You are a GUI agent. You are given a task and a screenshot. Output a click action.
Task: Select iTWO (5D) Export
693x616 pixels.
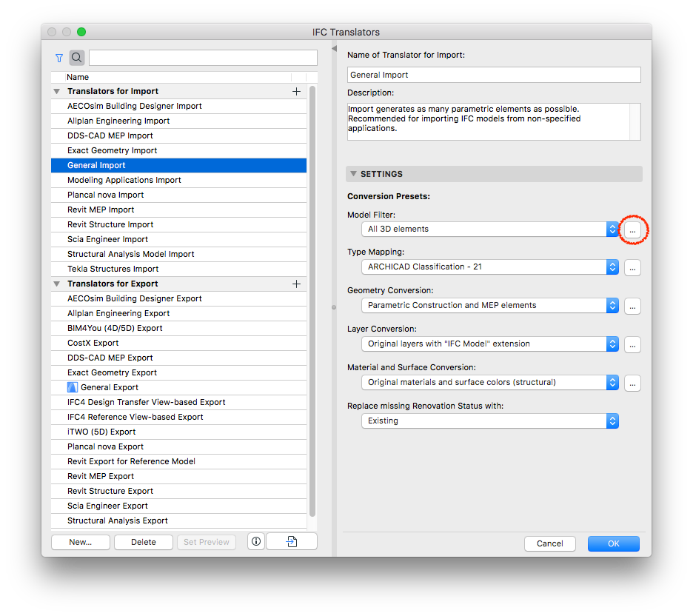[x=179, y=432]
